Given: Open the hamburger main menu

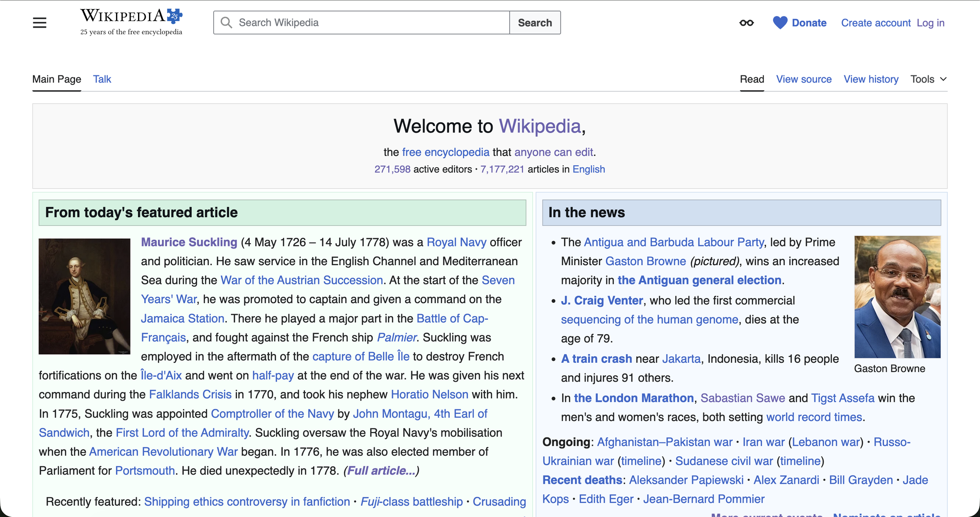Looking at the screenshot, I should (40, 23).
